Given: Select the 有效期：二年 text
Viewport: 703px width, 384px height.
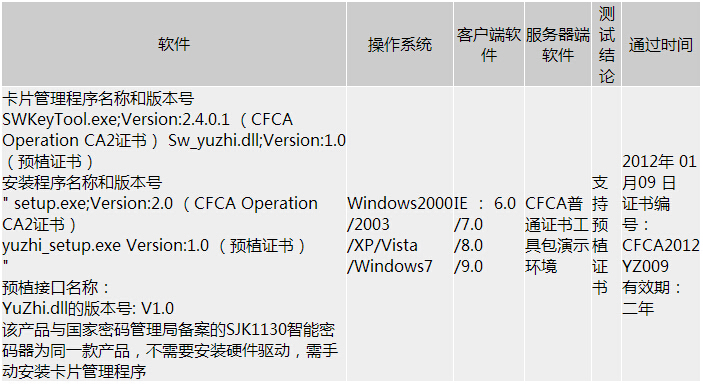Looking at the screenshot, I should point(652,298).
